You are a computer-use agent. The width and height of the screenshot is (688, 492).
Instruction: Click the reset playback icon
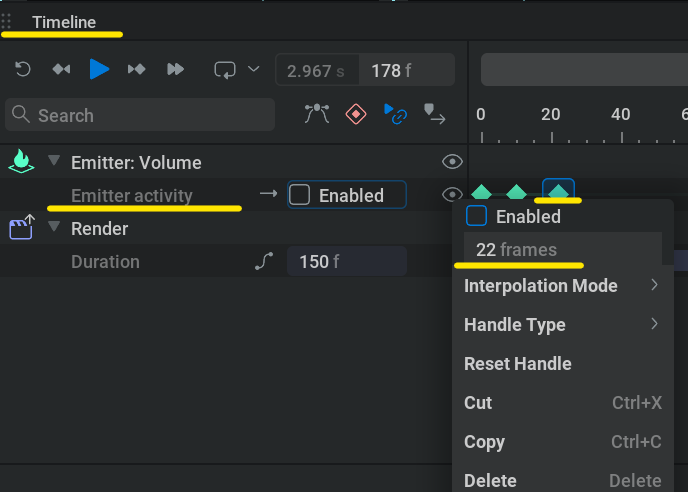point(23,69)
